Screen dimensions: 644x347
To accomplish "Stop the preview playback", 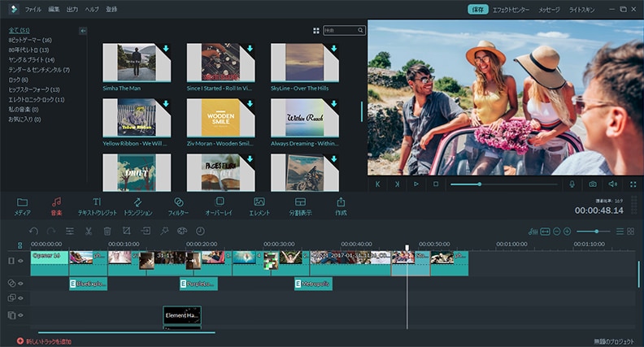I will tap(436, 184).
